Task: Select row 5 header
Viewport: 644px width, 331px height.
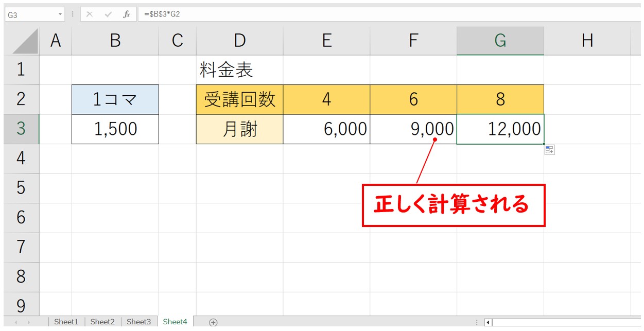Action: (x=21, y=188)
